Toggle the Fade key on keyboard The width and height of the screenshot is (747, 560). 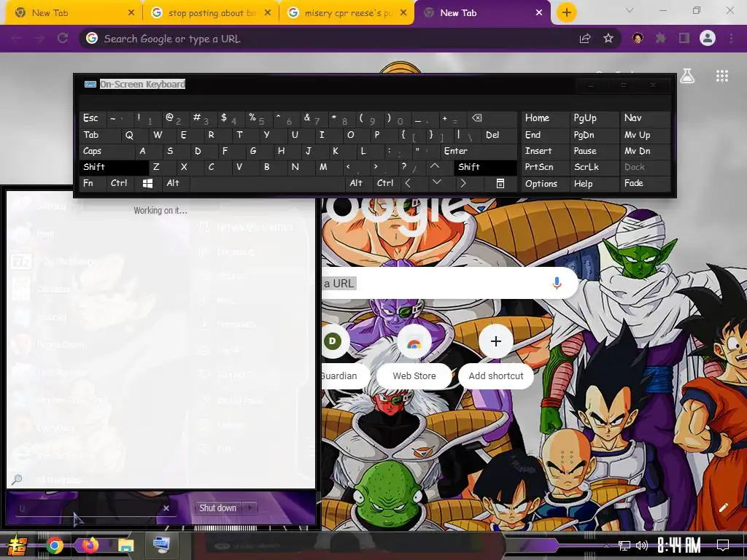click(645, 183)
